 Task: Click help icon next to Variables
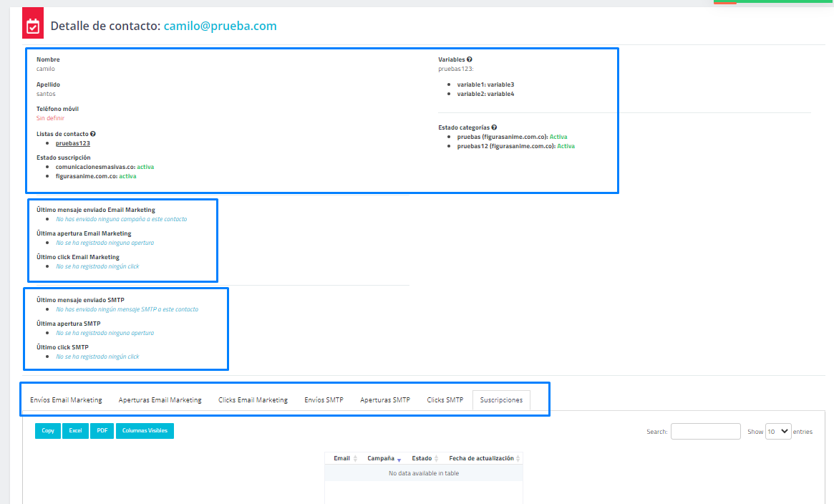coord(470,59)
